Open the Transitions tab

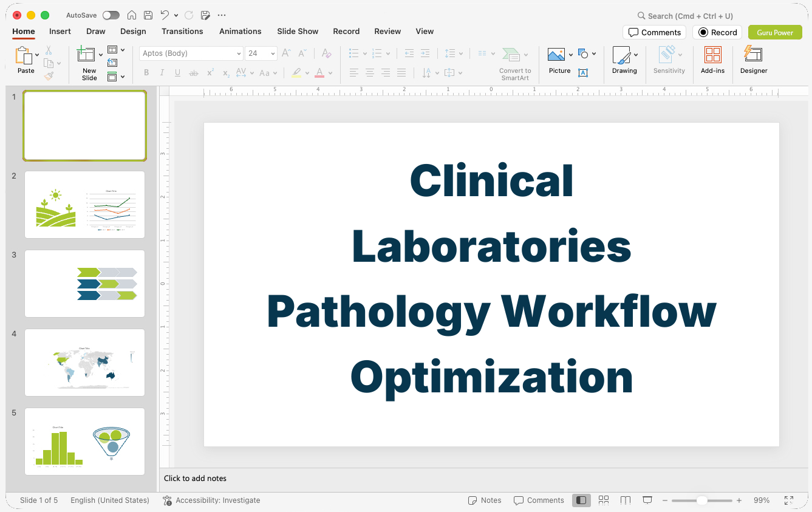pyautogui.click(x=182, y=31)
